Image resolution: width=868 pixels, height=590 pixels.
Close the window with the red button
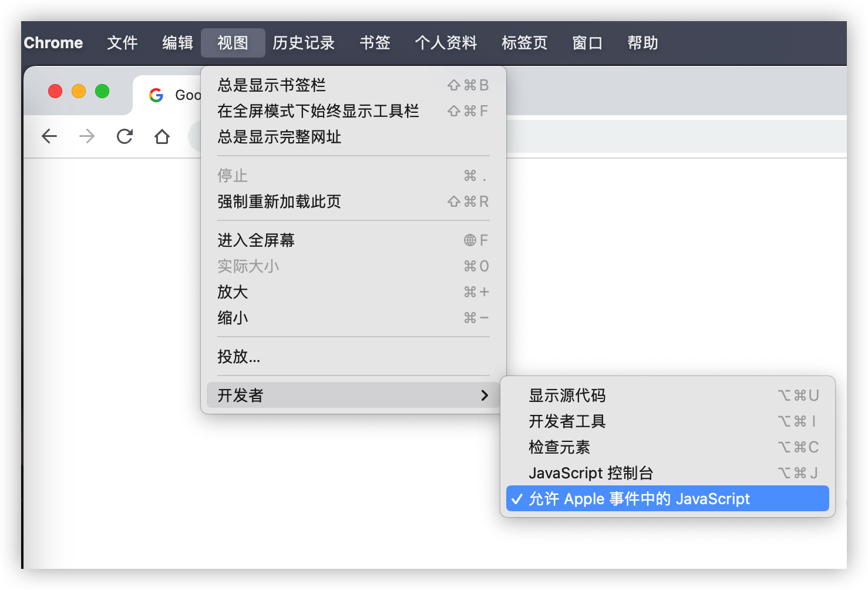55,91
